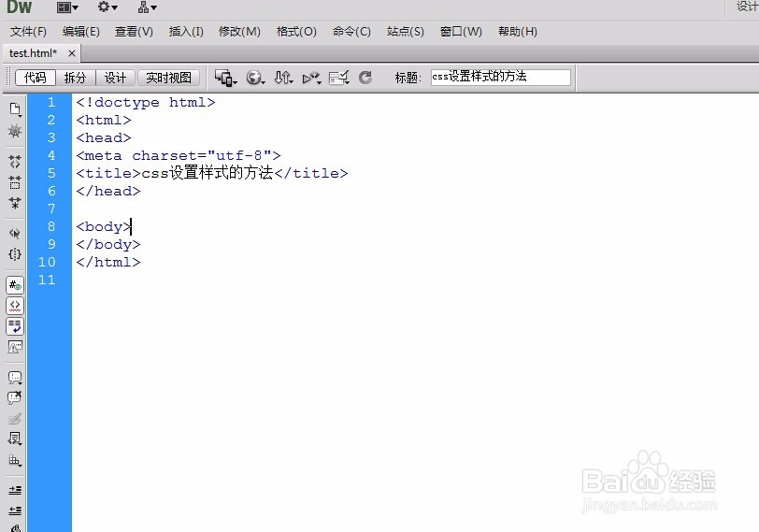The image size is (759, 532).
Task: Click the Wrap Tag pencil icon
Action: 15,418
